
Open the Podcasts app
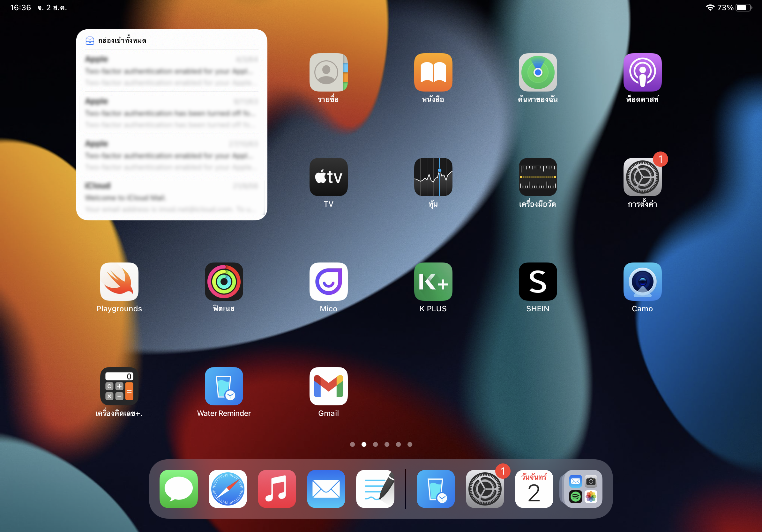point(642,72)
